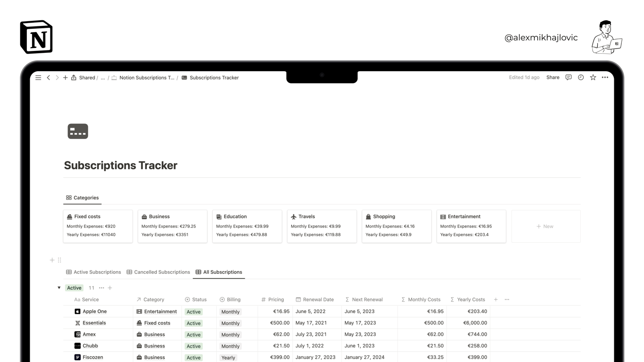Image resolution: width=644 pixels, height=362 pixels.
Task: Click the six-dot block drag handle
Action: coord(59,260)
